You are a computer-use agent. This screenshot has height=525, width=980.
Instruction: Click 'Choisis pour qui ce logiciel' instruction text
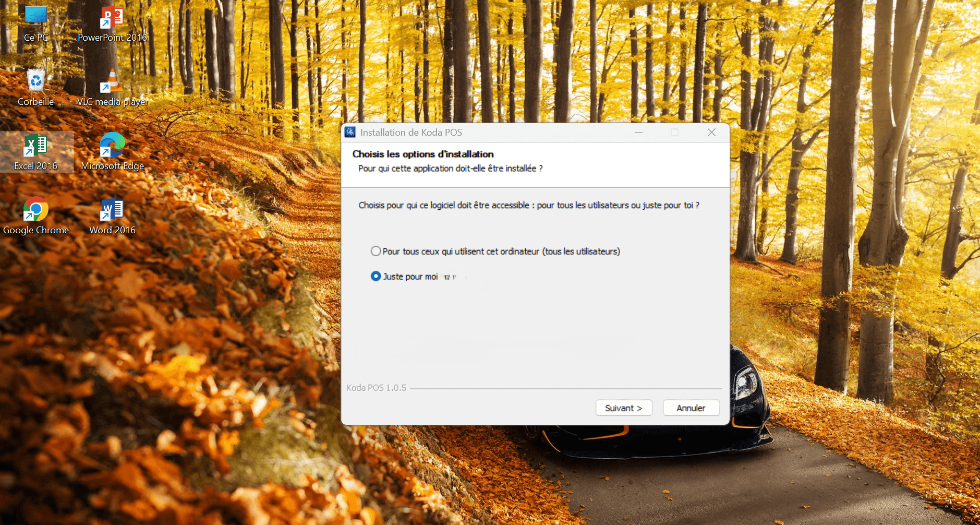coord(529,205)
